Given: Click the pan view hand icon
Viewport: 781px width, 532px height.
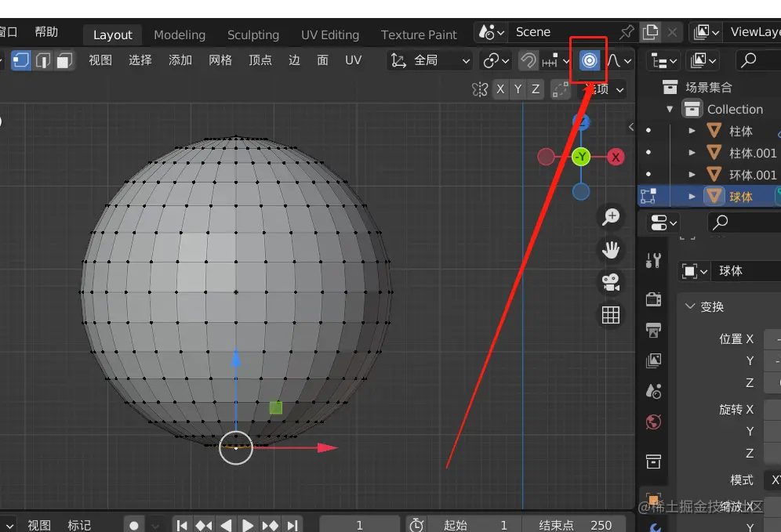Looking at the screenshot, I should (x=610, y=250).
